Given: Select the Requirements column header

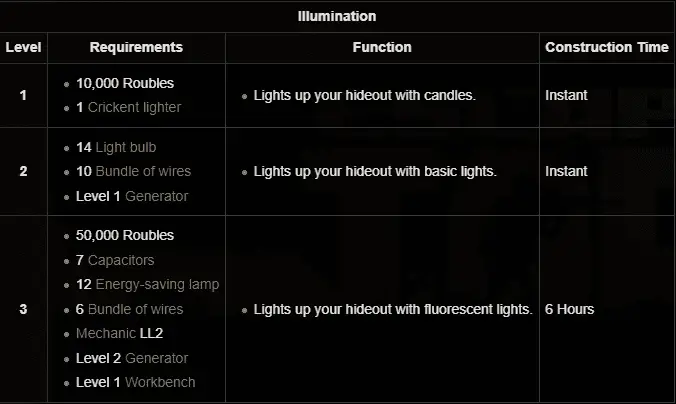Looking at the screenshot, I should (136, 47).
